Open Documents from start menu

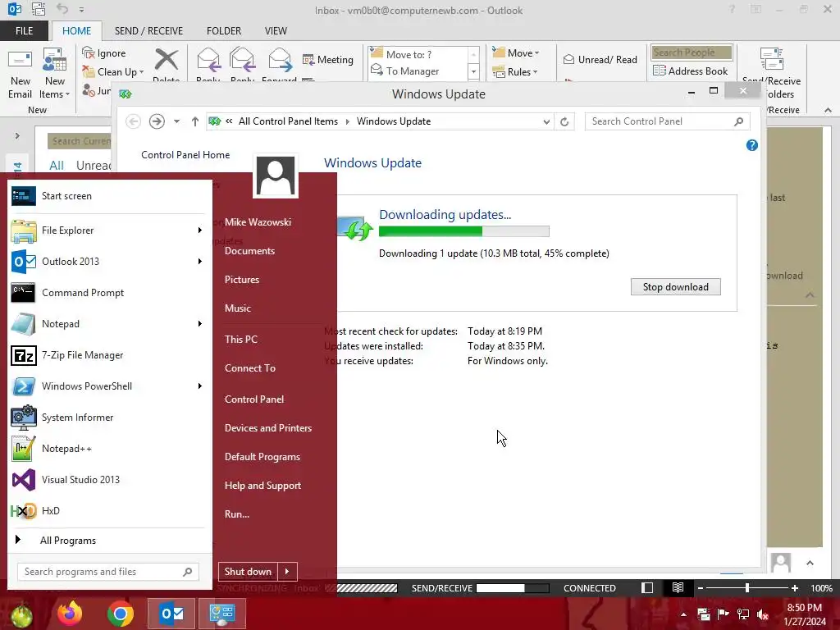coord(249,251)
